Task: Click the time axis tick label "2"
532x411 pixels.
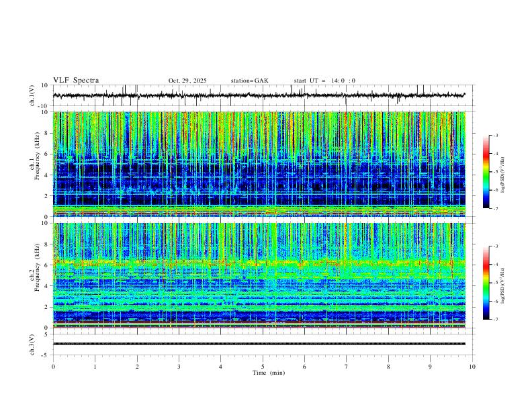Action: click(137, 367)
